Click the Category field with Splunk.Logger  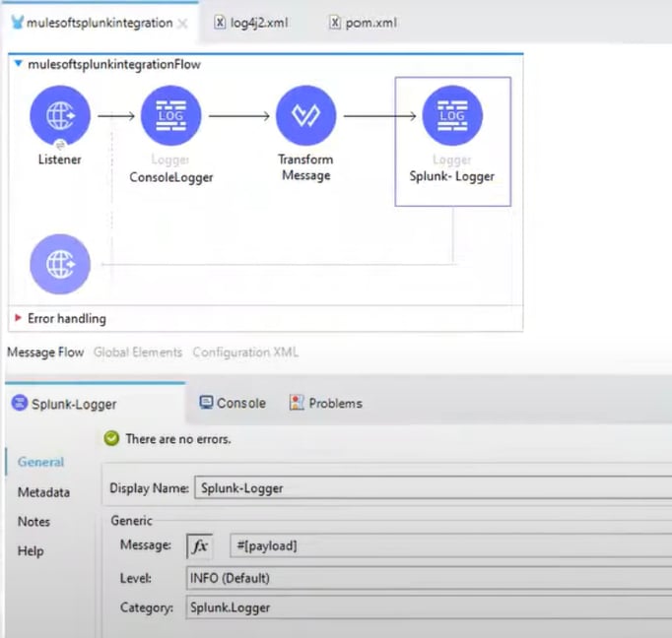pos(429,607)
